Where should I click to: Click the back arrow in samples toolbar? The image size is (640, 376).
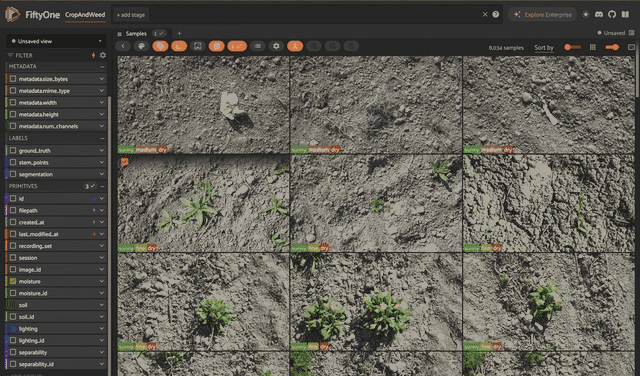(123, 46)
